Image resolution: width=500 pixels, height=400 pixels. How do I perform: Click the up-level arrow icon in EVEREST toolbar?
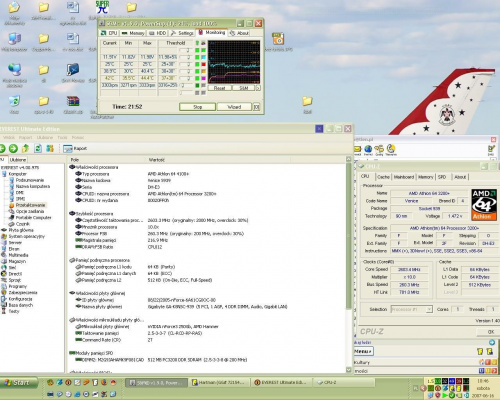click(25, 148)
